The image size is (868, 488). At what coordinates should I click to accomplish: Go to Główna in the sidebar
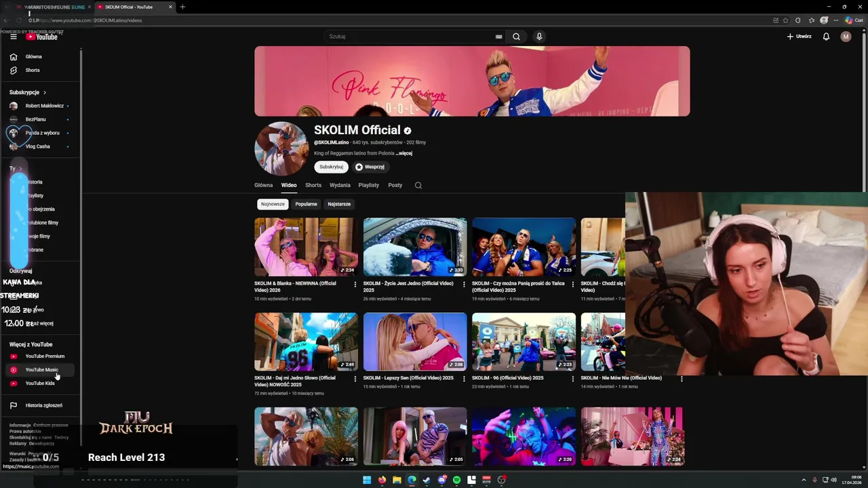41,57
